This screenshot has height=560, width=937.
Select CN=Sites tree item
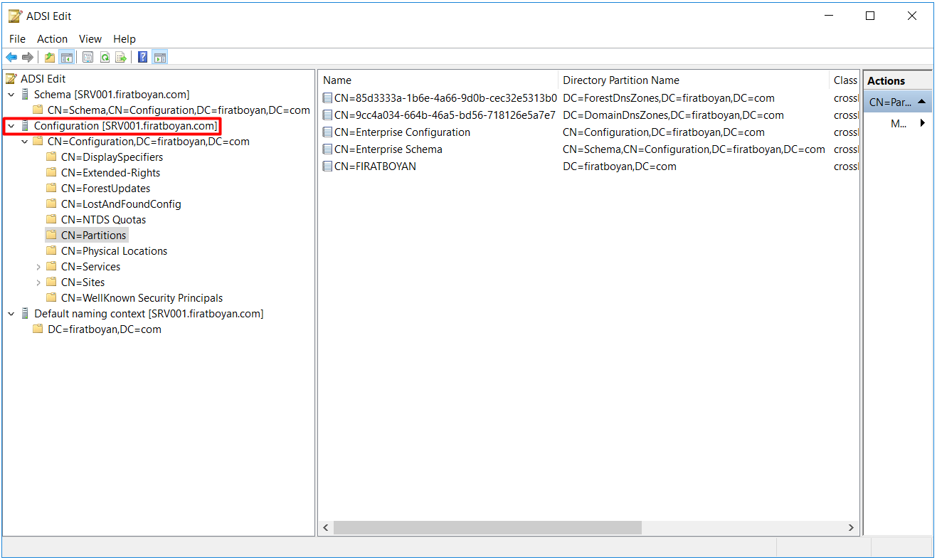[83, 282]
